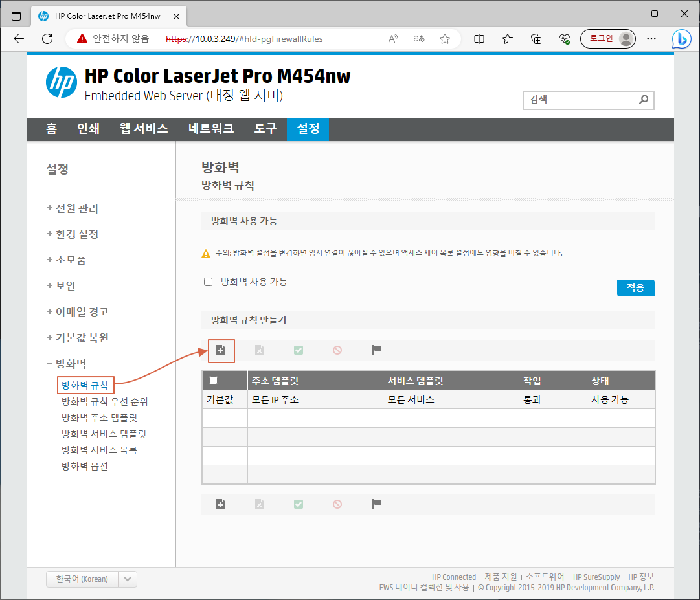Open 방화벽 규칙 in sidebar
The image size is (700, 600).
pos(85,385)
